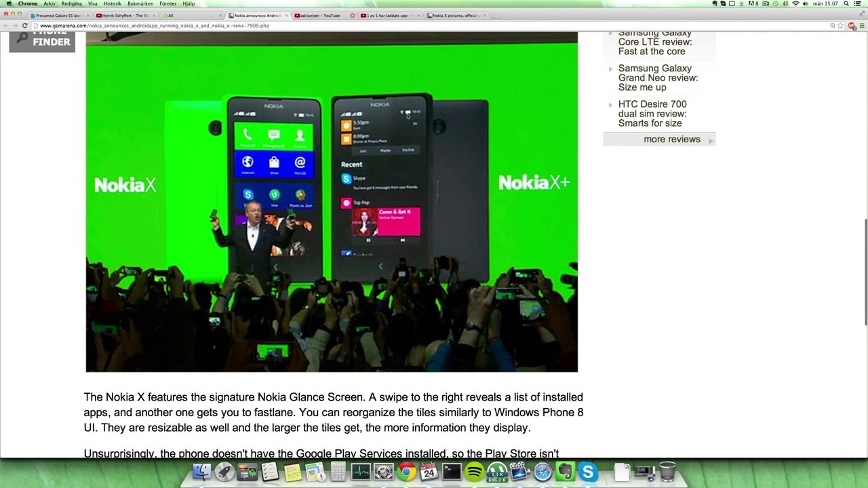
Task: Launch Launchpad rocket icon in Dock
Action: click(224, 472)
